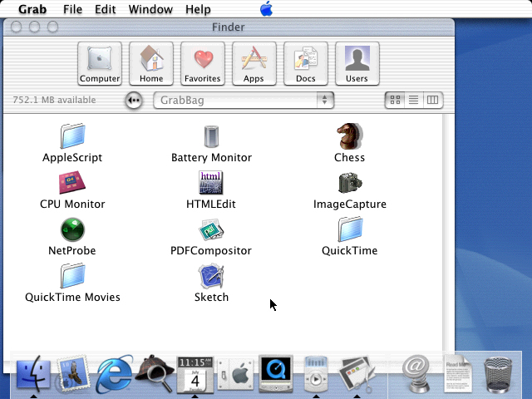Open the Edit menu
Viewport: 532px width, 399px height.
pyautogui.click(x=106, y=9)
